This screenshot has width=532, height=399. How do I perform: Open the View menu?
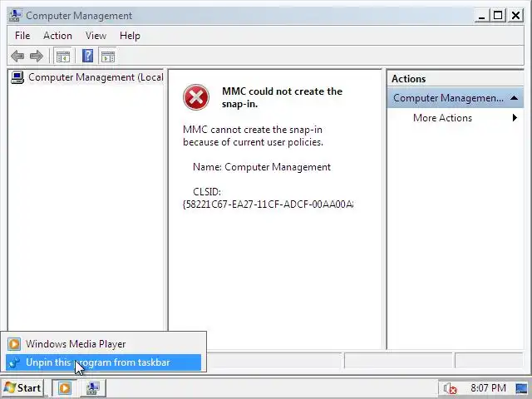tap(96, 36)
